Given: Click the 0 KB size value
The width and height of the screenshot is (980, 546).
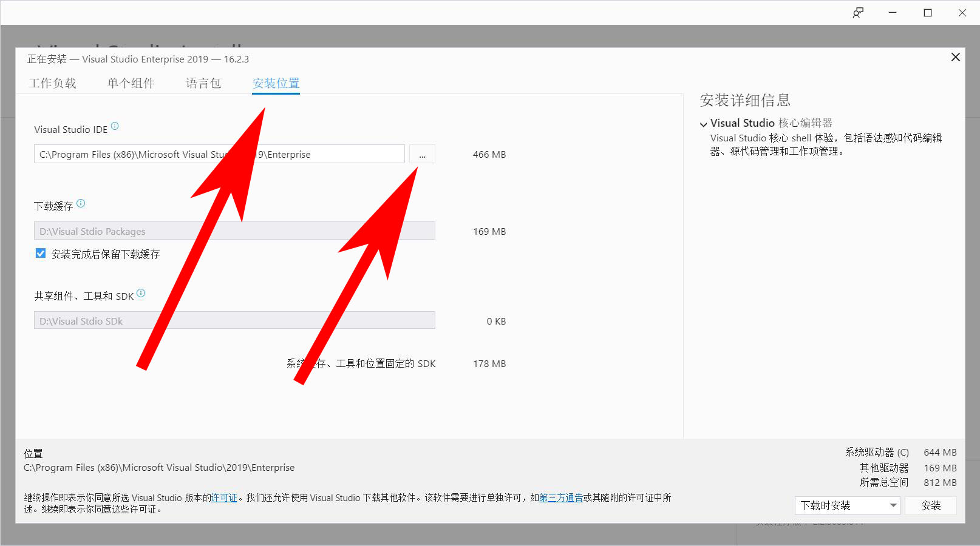Looking at the screenshot, I should (x=496, y=321).
